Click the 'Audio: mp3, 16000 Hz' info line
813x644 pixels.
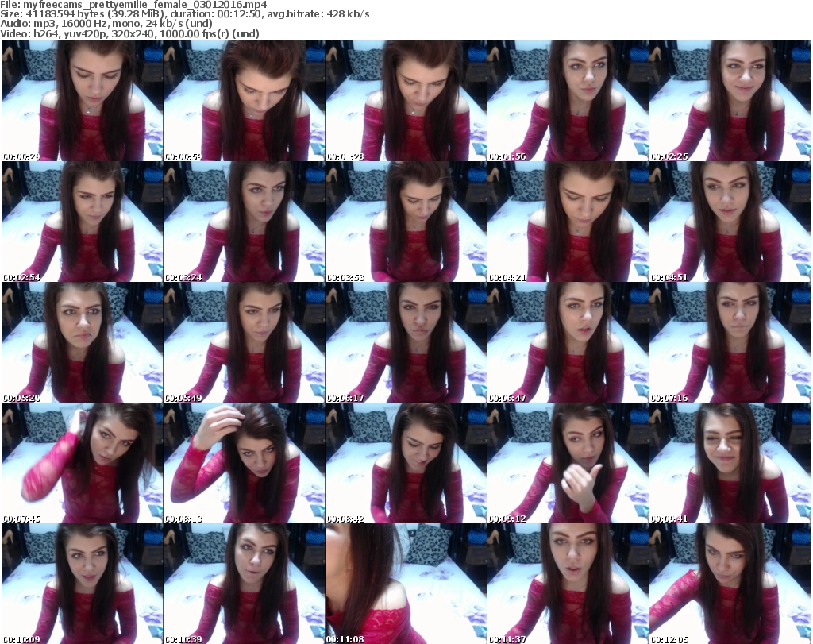(x=106, y=24)
